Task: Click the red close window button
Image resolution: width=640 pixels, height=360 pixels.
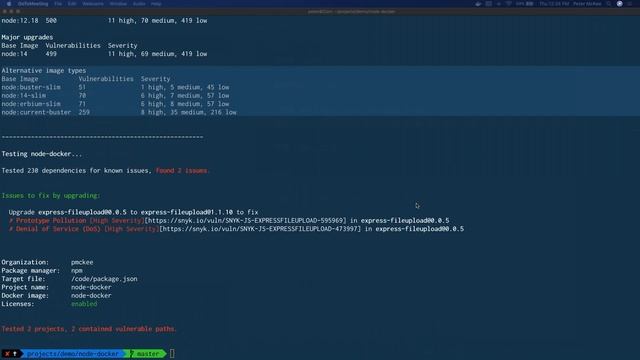Action: [x=4, y=11]
